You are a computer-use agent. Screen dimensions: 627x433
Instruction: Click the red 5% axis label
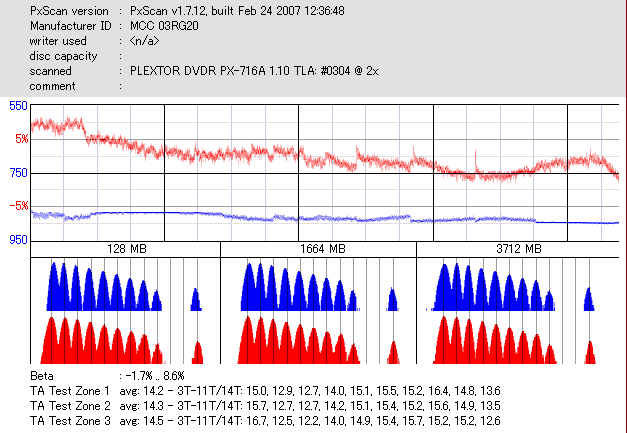pyautogui.click(x=22, y=139)
